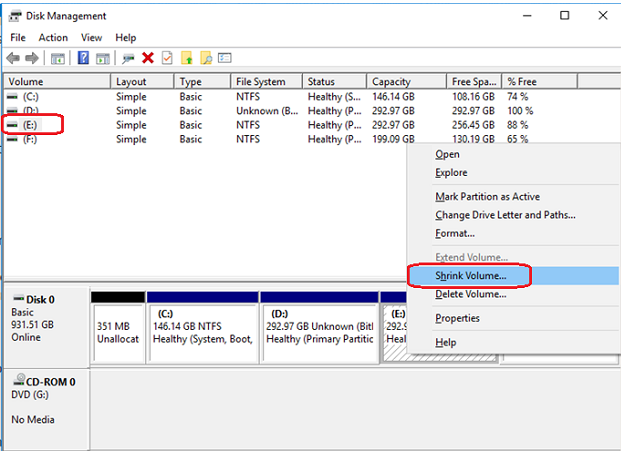Image resolution: width=621 pixels, height=452 pixels.
Task: Maximize the Disk Management window
Action: [565, 15]
